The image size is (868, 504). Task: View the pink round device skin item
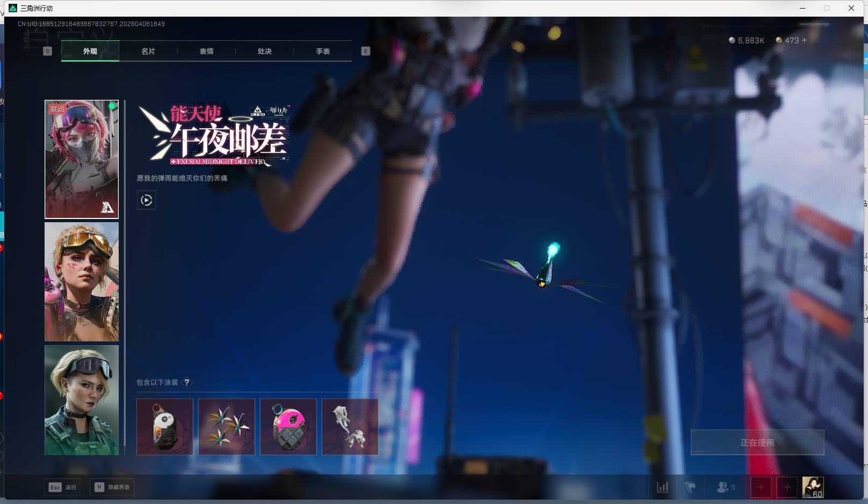288,427
